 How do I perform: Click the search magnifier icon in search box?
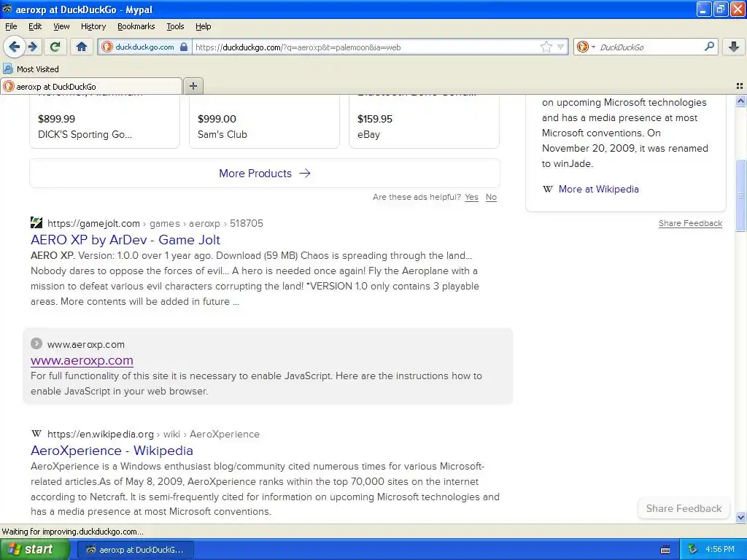709,47
